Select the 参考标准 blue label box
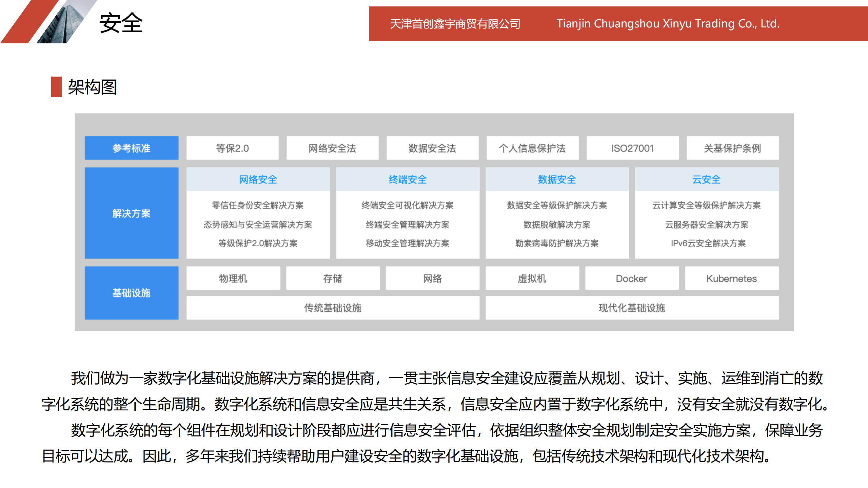 pyautogui.click(x=132, y=148)
